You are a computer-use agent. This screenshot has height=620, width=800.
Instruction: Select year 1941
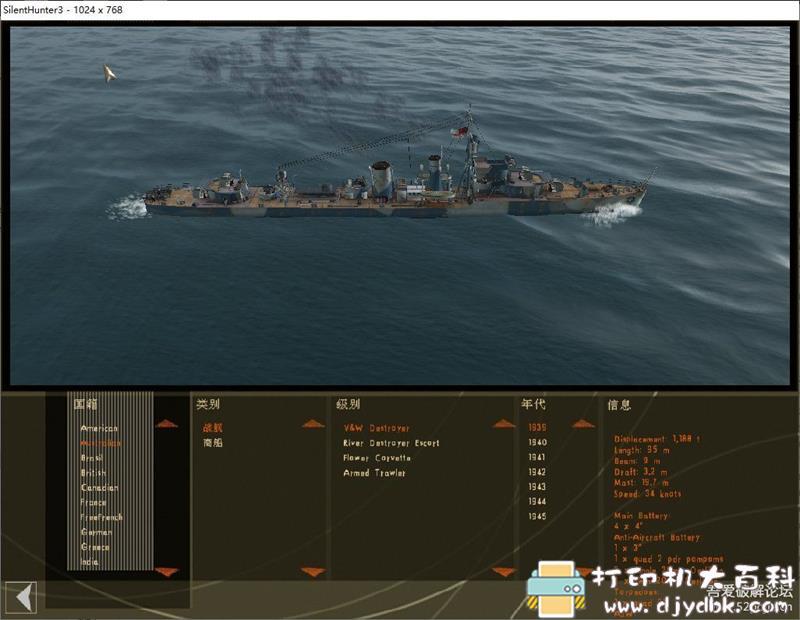[x=537, y=457]
